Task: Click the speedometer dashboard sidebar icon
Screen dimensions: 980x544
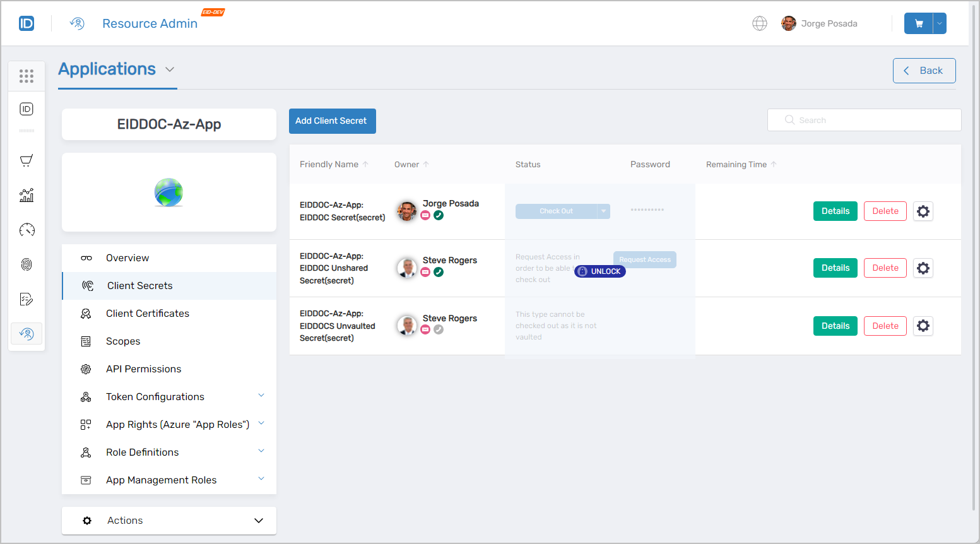Action: [27, 230]
